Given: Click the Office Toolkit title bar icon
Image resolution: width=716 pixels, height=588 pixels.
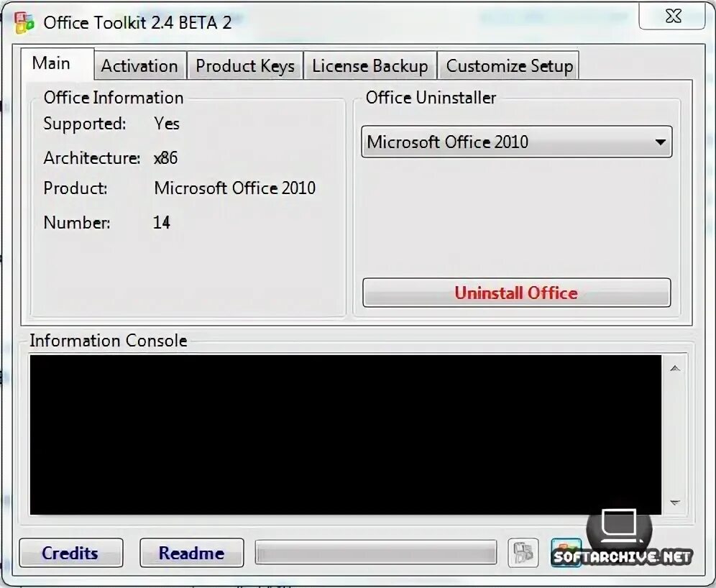Looking at the screenshot, I should (24, 23).
